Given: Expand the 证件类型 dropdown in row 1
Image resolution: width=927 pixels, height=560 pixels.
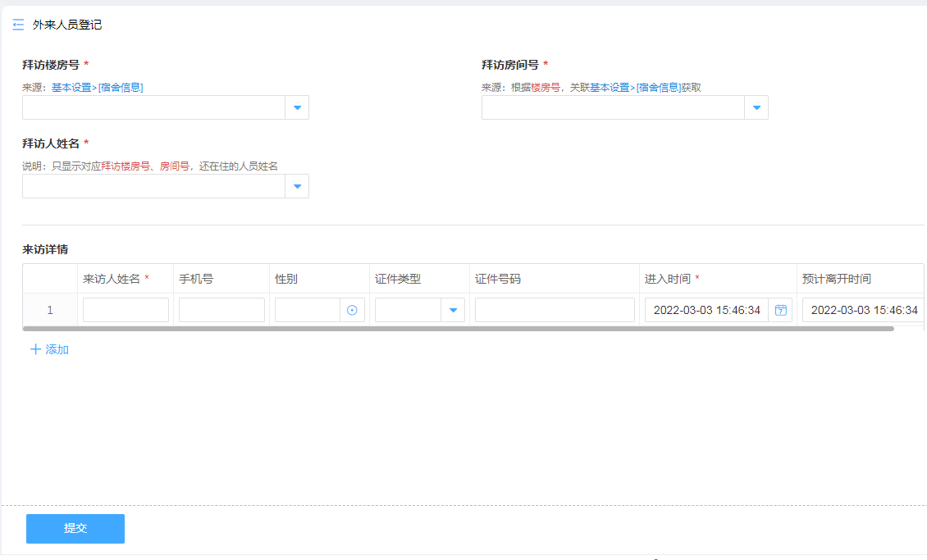Looking at the screenshot, I should (453, 310).
